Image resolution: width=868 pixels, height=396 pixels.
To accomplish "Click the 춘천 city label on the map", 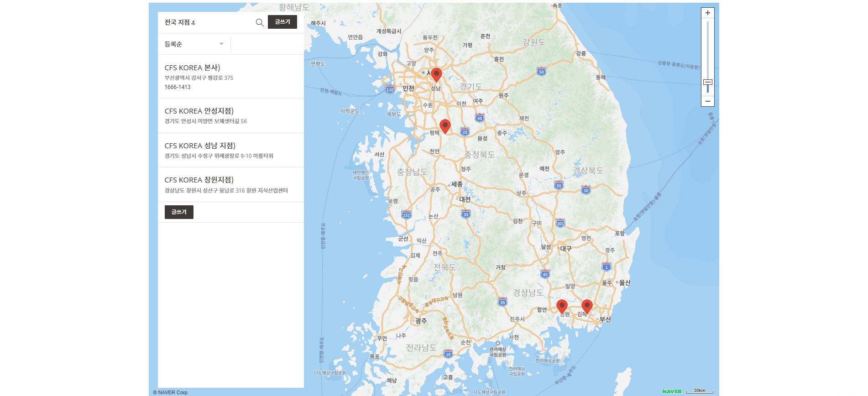I will tap(486, 36).
